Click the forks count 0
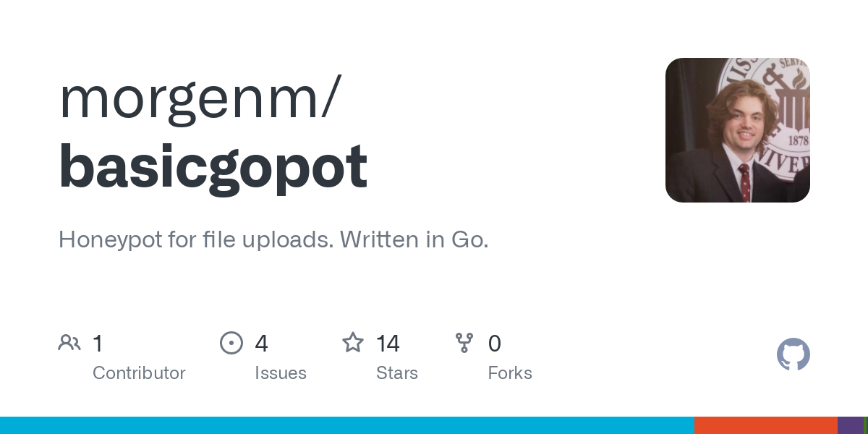The image size is (868, 434). (x=495, y=343)
